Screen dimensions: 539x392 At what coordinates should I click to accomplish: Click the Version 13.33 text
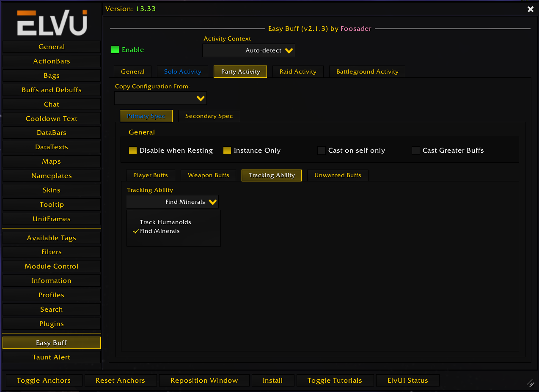[x=130, y=9]
